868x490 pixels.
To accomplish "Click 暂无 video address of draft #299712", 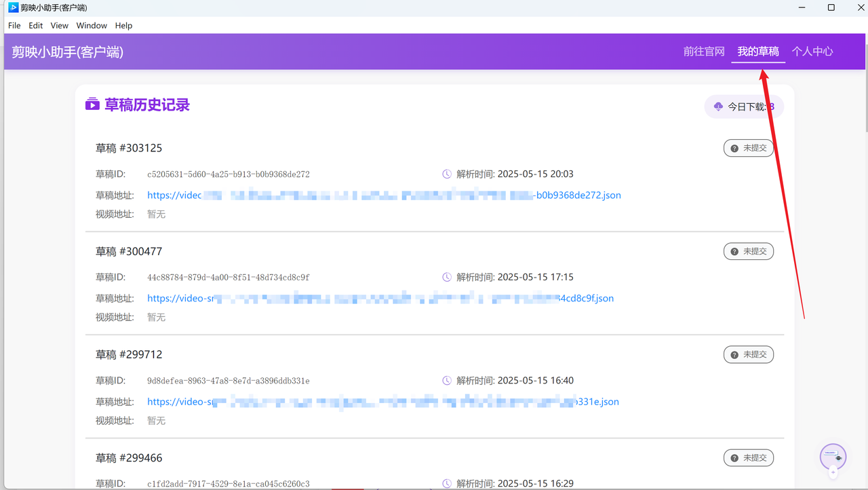I will pos(156,421).
